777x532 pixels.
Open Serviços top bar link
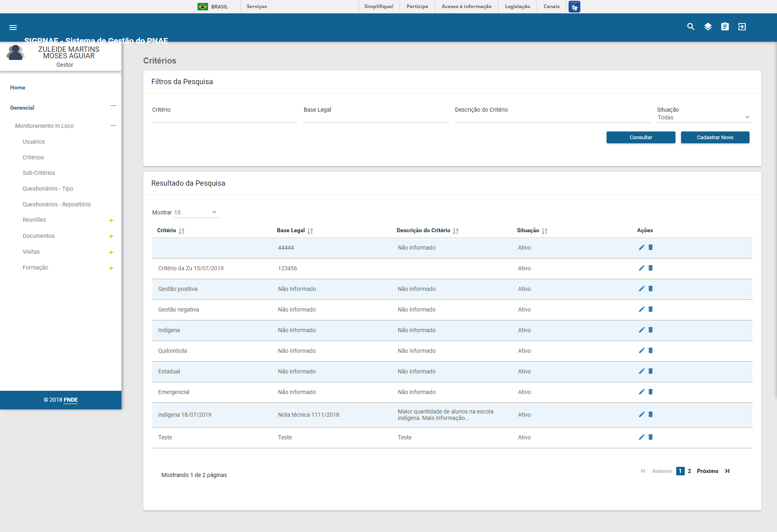pos(257,6)
